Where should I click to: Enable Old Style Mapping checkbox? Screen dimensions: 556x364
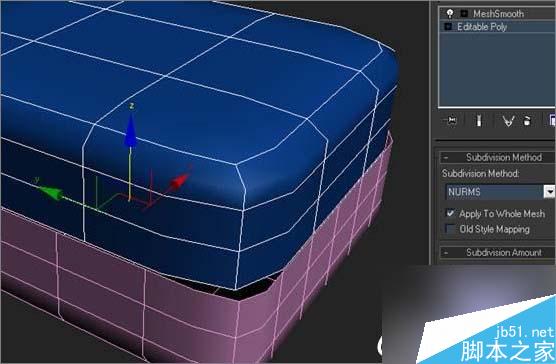tap(450, 229)
